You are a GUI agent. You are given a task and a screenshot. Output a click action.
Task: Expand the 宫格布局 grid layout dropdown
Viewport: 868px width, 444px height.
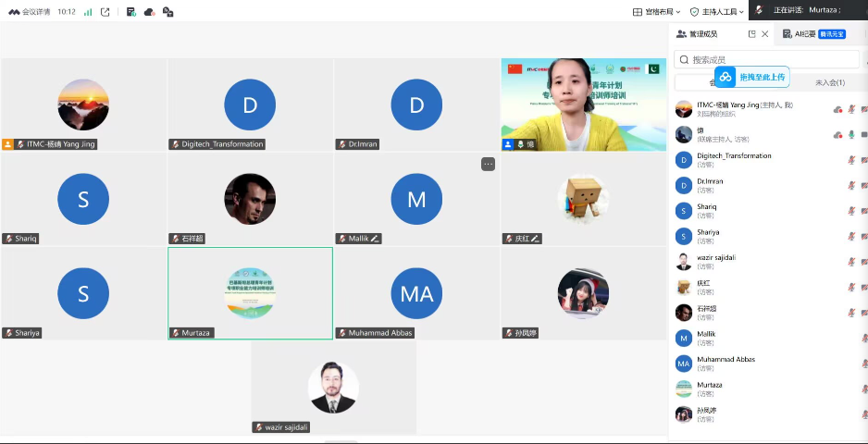(x=656, y=12)
